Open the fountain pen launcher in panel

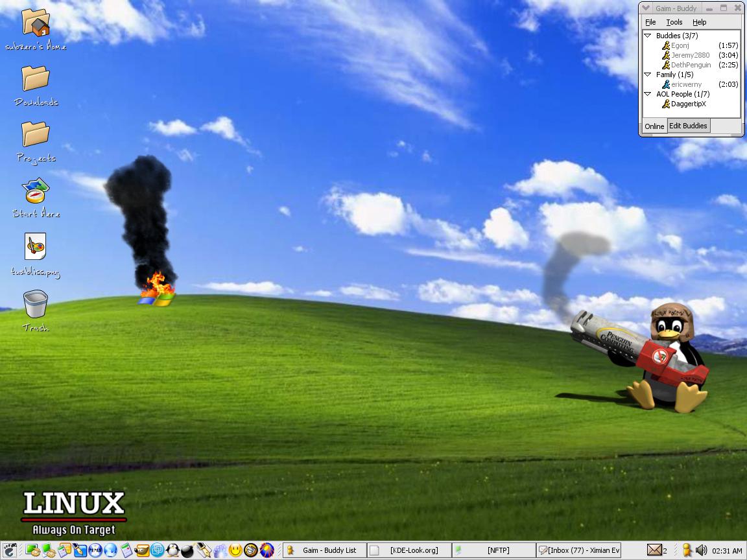[204, 550]
